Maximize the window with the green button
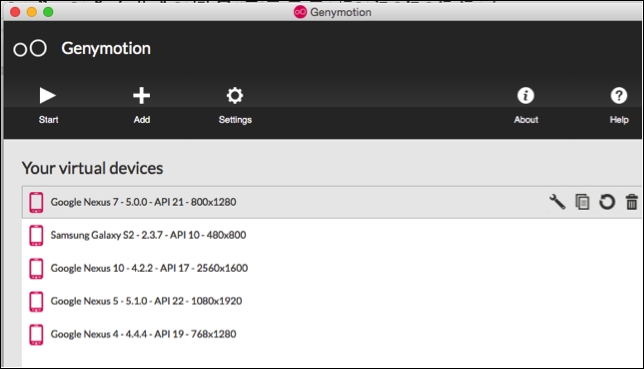The image size is (644, 369). [48, 12]
